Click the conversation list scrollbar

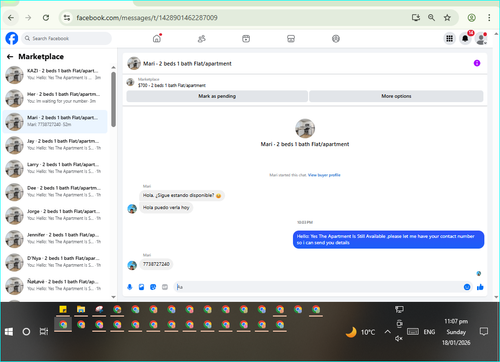point(113,99)
